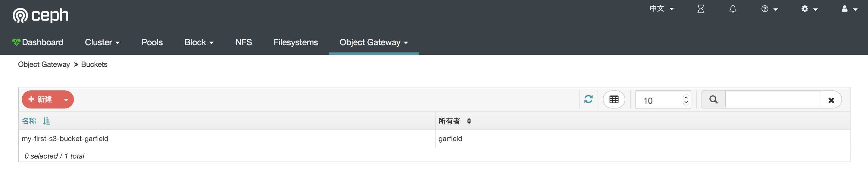Click Object Gateway breadcrumb link

click(x=44, y=64)
